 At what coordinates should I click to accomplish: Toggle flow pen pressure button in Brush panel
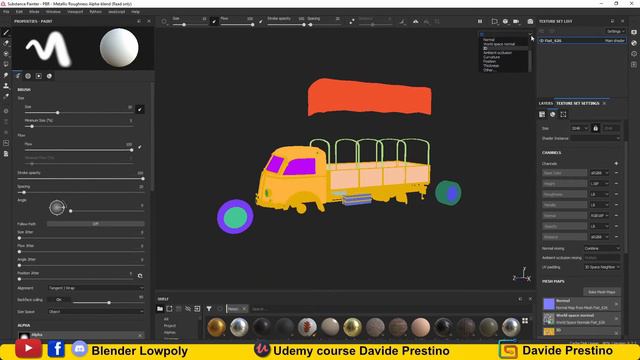[140, 147]
